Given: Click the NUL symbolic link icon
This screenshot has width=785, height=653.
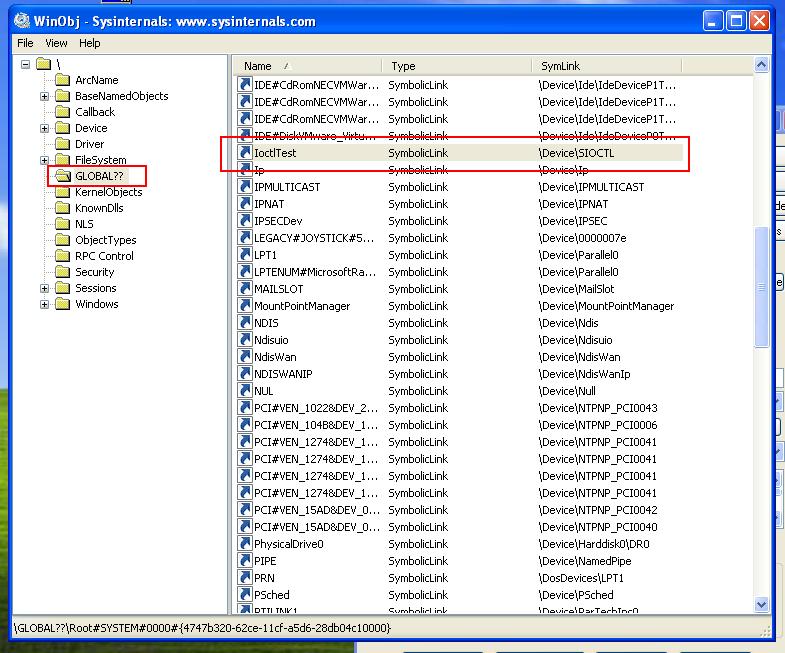Looking at the screenshot, I should click(245, 391).
